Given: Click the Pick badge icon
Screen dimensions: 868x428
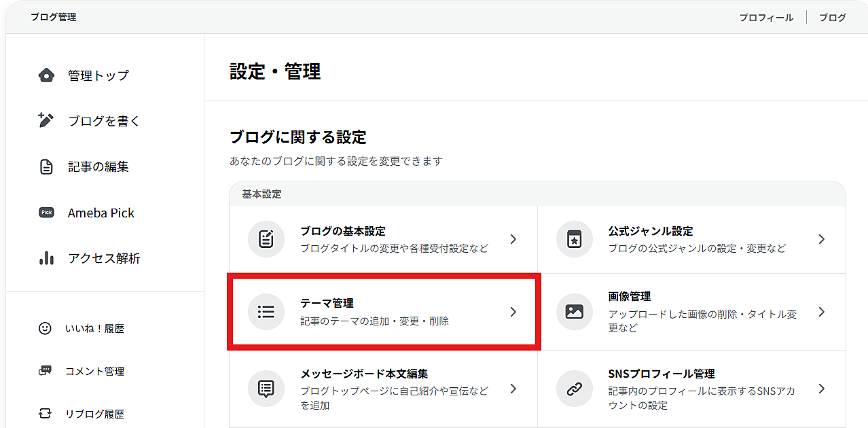Looking at the screenshot, I should tap(46, 213).
